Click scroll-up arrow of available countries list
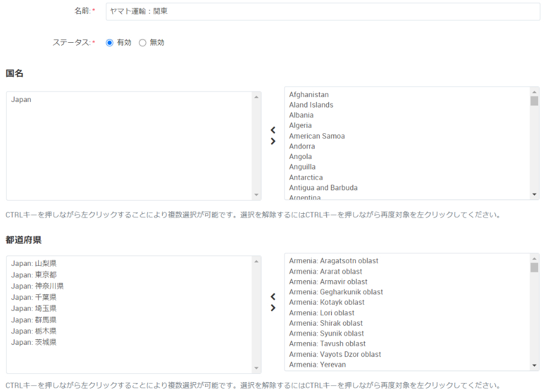The height and width of the screenshot is (392, 548). click(x=534, y=92)
